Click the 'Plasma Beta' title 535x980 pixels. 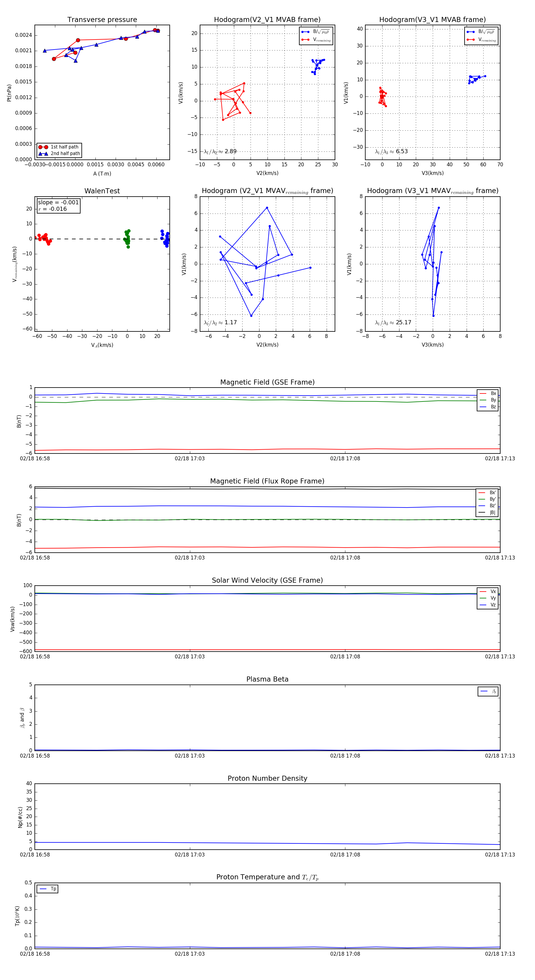click(x=267, y=679)
